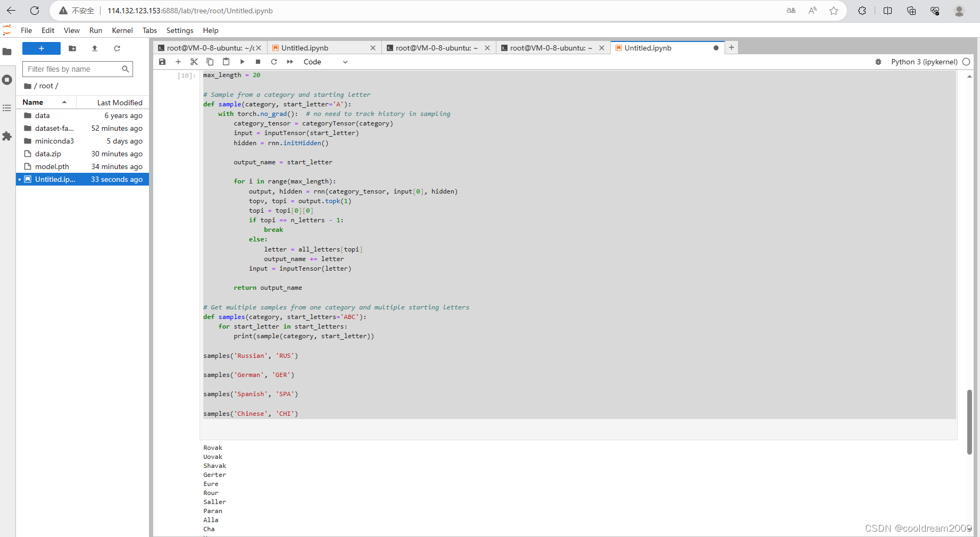Restart kernel and run all cells icon
The width and height of the screenshot is (980, 537).
coord(290,62)
